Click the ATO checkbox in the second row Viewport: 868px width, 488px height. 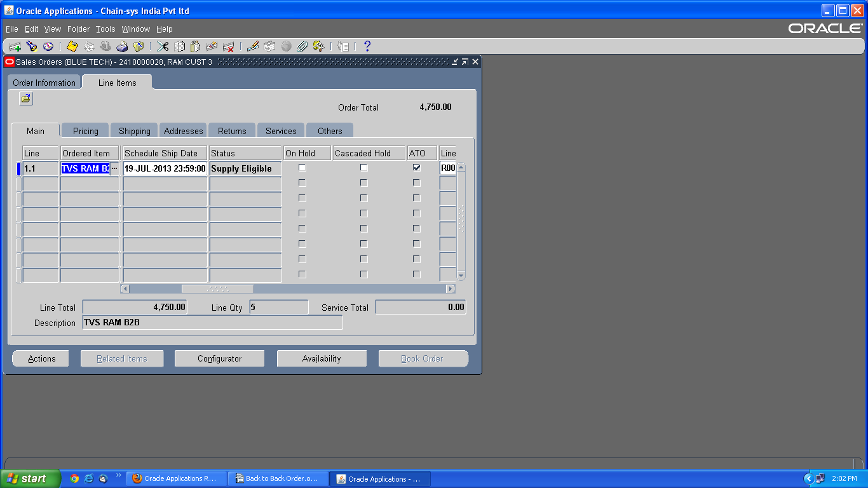[x=417, y=183]
